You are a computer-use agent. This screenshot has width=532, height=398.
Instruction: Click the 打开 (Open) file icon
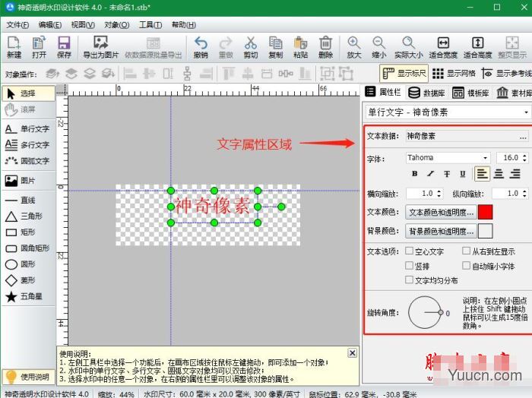(x=39, y=47)
